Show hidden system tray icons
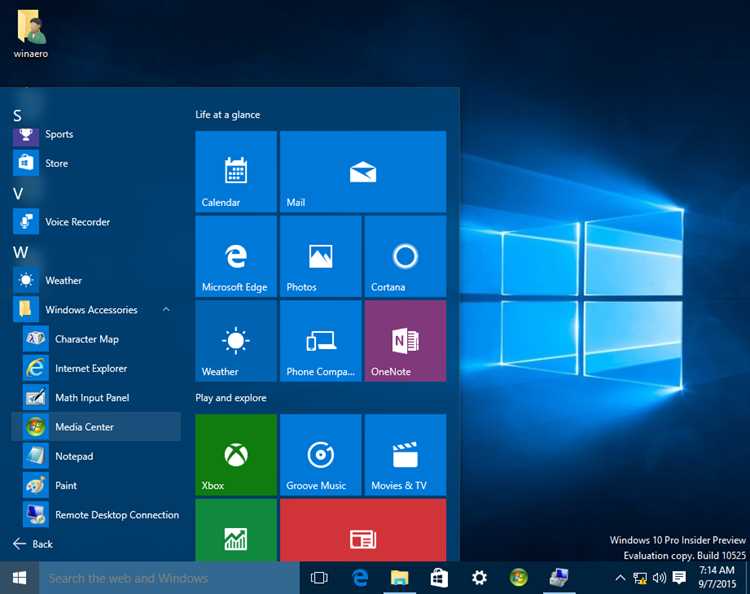750x594 pixels. point(620,578)
